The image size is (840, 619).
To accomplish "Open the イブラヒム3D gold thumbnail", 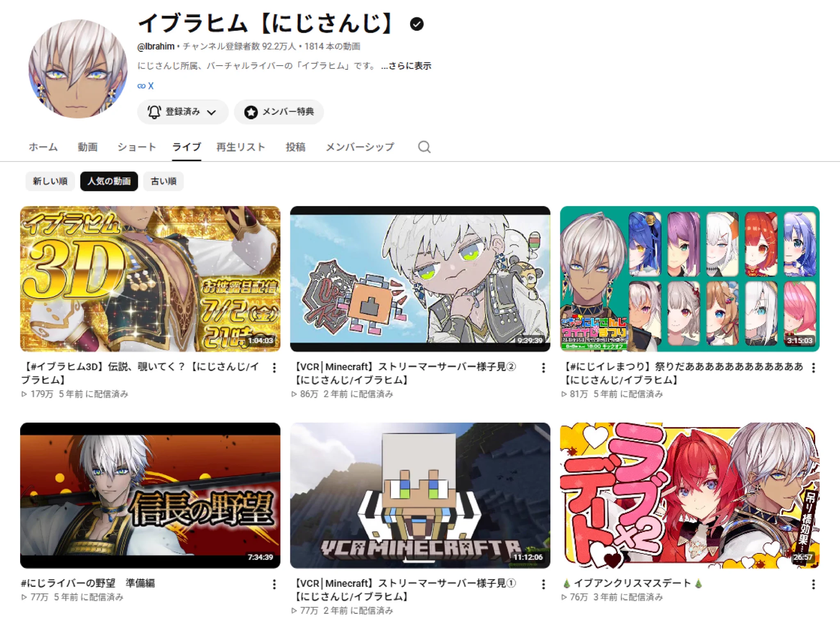I will click(150, 279).
